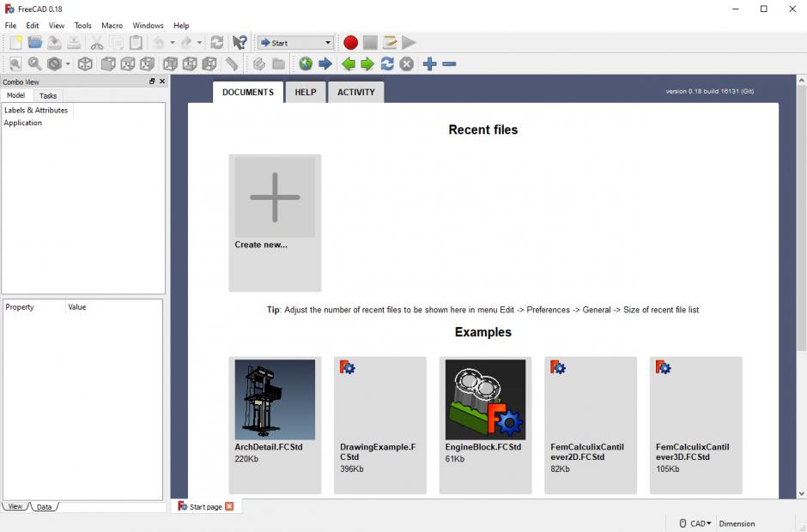
Task: Open the Tools menu
Action: [83, 25]
